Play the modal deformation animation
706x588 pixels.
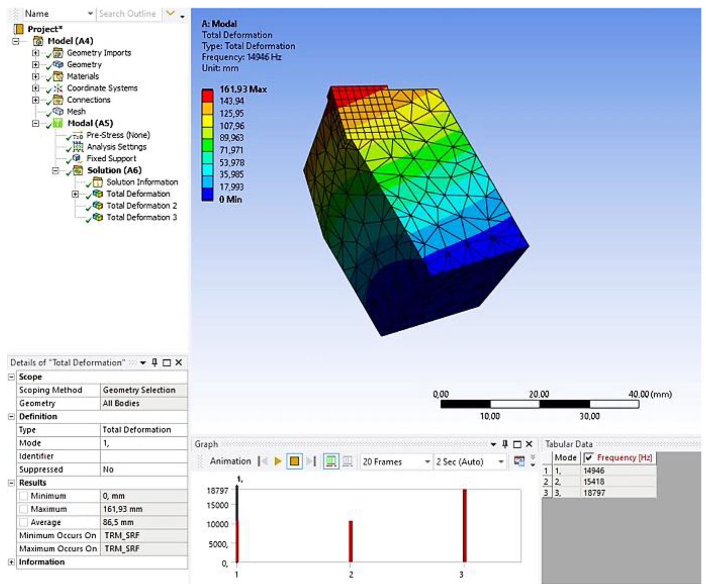pos(278,461)
